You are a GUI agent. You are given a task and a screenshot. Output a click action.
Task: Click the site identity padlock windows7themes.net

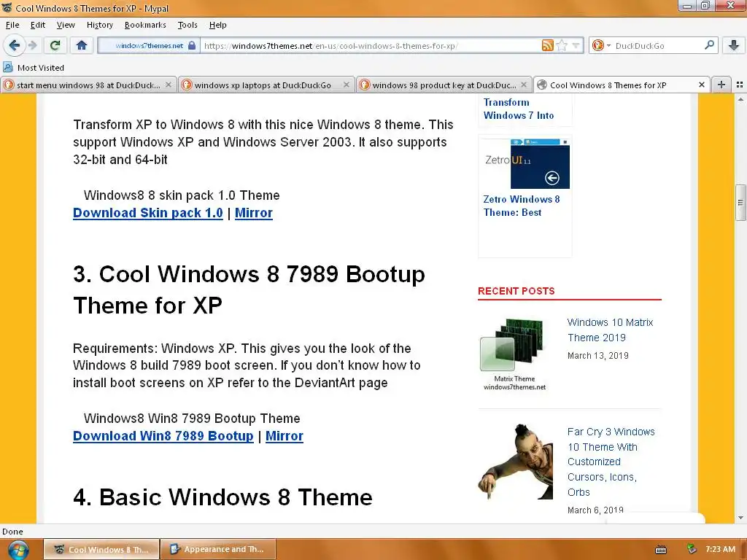pos(149,46)
